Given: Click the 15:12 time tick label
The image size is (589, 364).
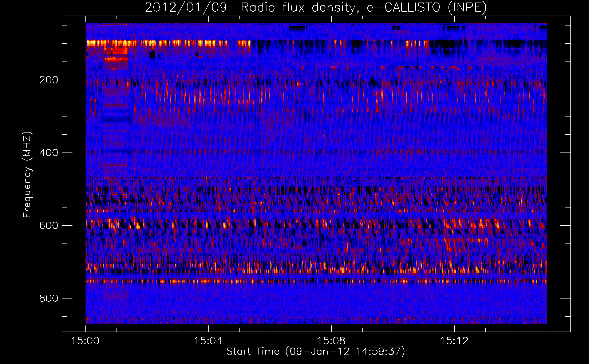Looking at the screenshot, I should [x=454, y=341].
